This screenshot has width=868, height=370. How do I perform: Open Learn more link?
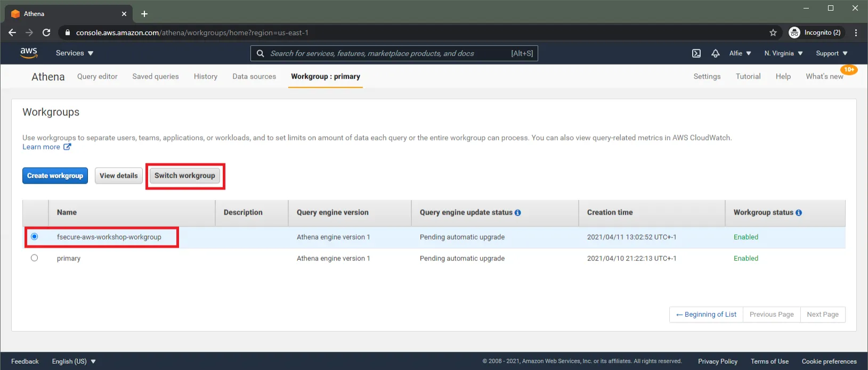(46, 147)
